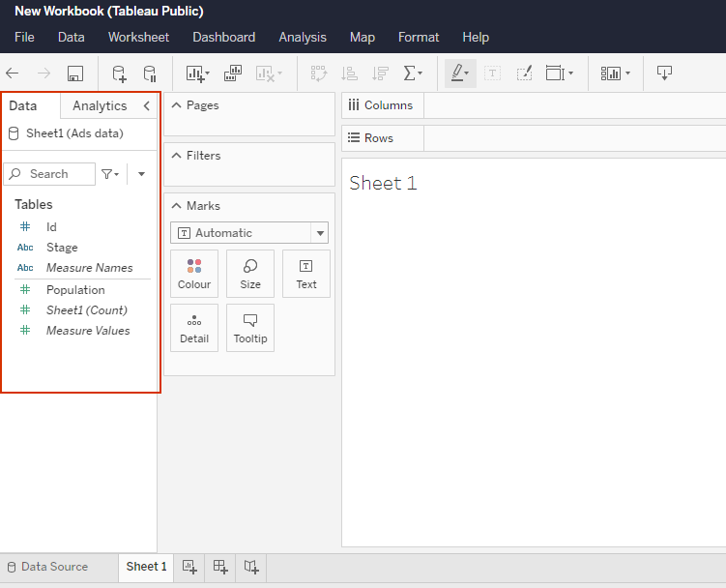Select the Sheet 1 bottom tab
This screenshot has height=588, width=726.
pos(146,567)
